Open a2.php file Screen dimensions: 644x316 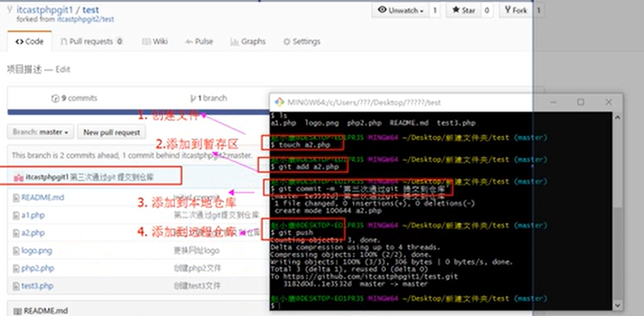pyautogui.click(x=33, y=233)
